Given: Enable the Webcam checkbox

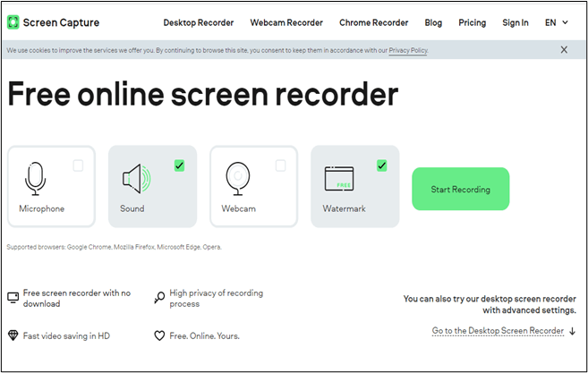Looking at the screenshot, I should click(280, 165).
